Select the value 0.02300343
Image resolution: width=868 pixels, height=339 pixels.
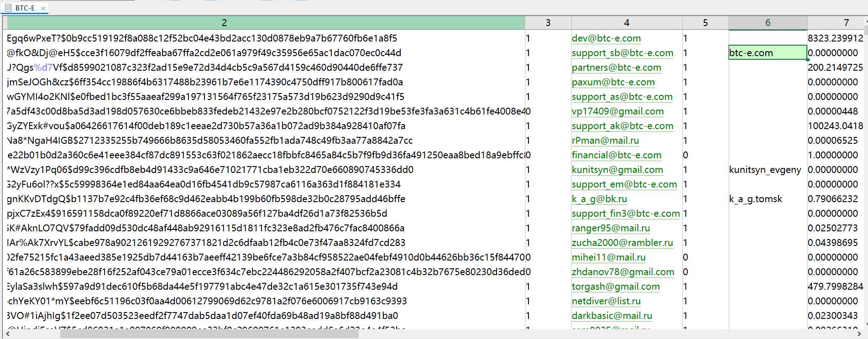833,316
